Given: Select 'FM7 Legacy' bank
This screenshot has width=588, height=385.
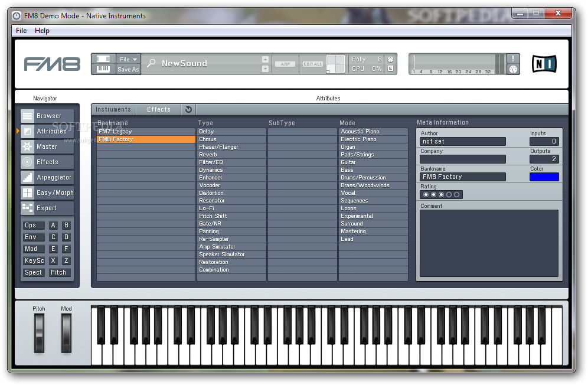Looking at the screenshot, I should pyautogui.click(x=146, y=132).
